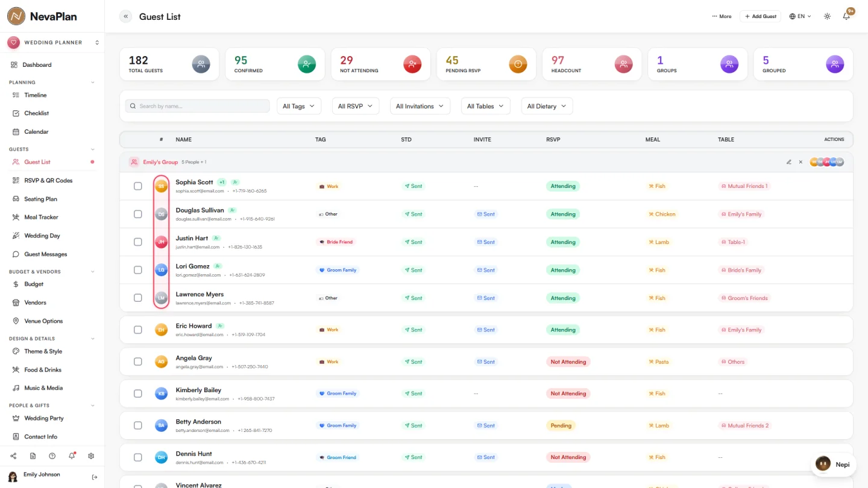Click the Attending badge for Sophia Scott
This screenshot has width=868, height=488.
click(x=563, y=186)
